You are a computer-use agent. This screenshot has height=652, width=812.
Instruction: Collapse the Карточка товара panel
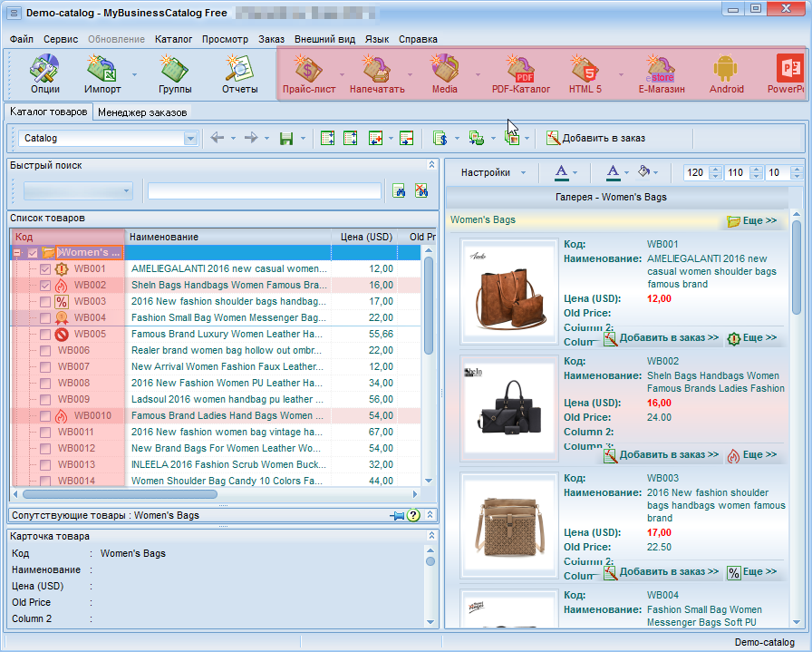point(431,535)
